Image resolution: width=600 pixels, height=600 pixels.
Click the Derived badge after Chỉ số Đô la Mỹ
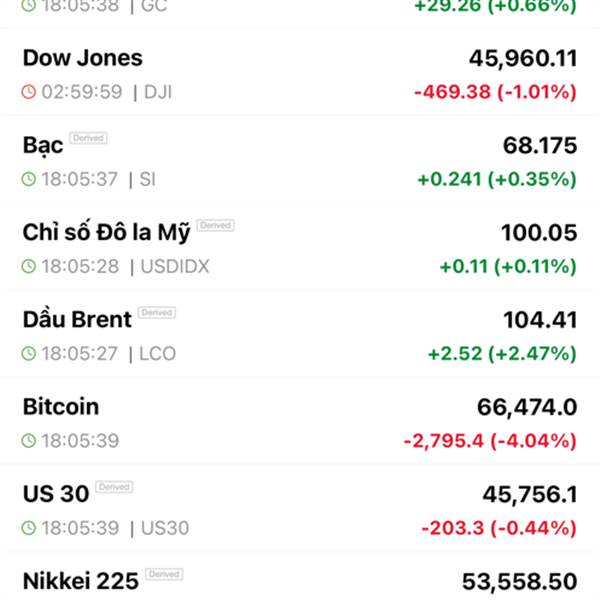click(215, 226)
